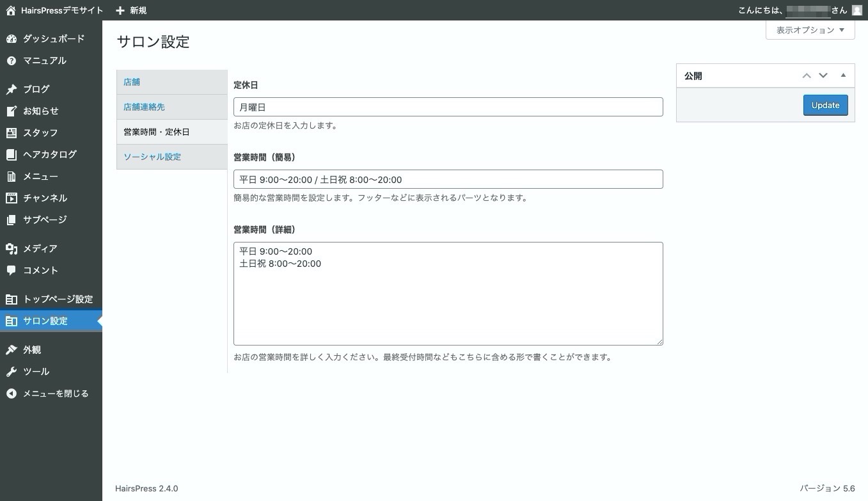The height and width of the screenshot is (501, 868).
Task: Click the Manual question mark icon
Action: tap(11, 61)
